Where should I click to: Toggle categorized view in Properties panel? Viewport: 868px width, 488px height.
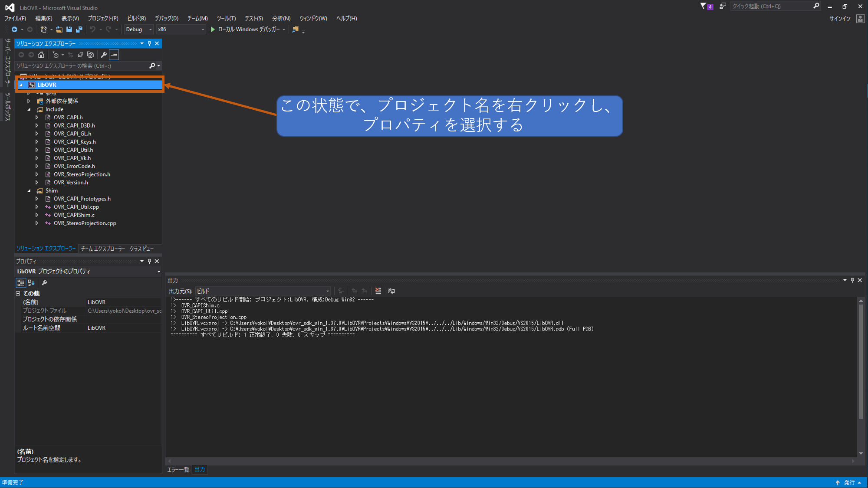coord(20,283)
